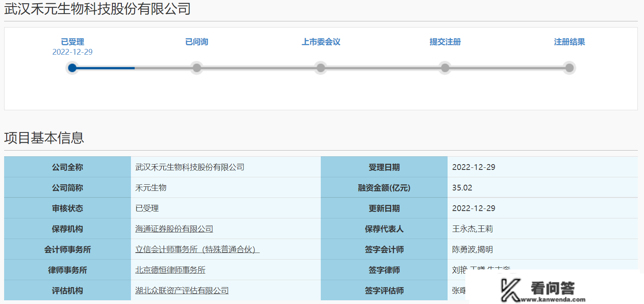Click the 项目基本信息 section heading
The height and width of the screenshot is (304, 644).
[x=44, y=138]
